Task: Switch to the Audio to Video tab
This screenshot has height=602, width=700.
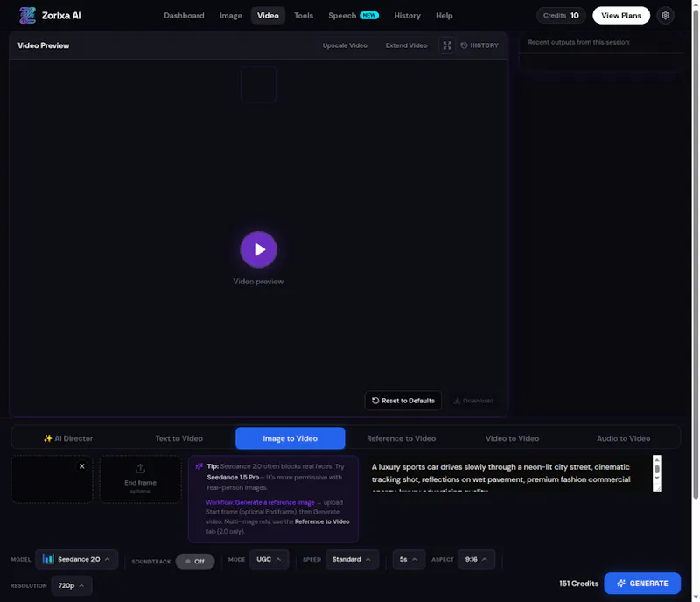Action: [623, 438]
